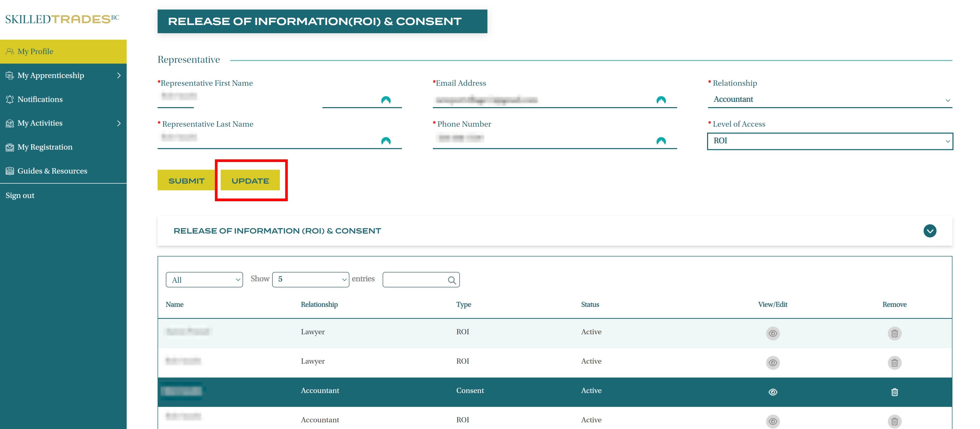Go to Notifications in sidebar

click(x=40, y=99)
